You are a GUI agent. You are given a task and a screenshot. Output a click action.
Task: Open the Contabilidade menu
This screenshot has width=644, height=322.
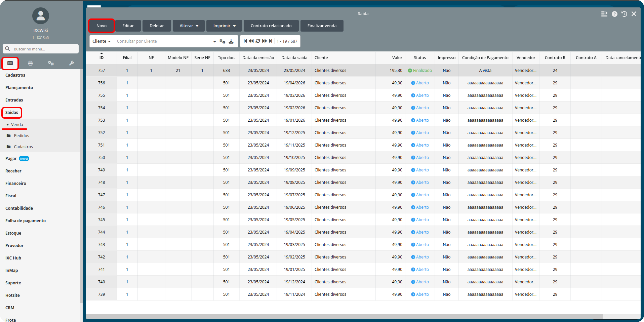click(19, 208)
